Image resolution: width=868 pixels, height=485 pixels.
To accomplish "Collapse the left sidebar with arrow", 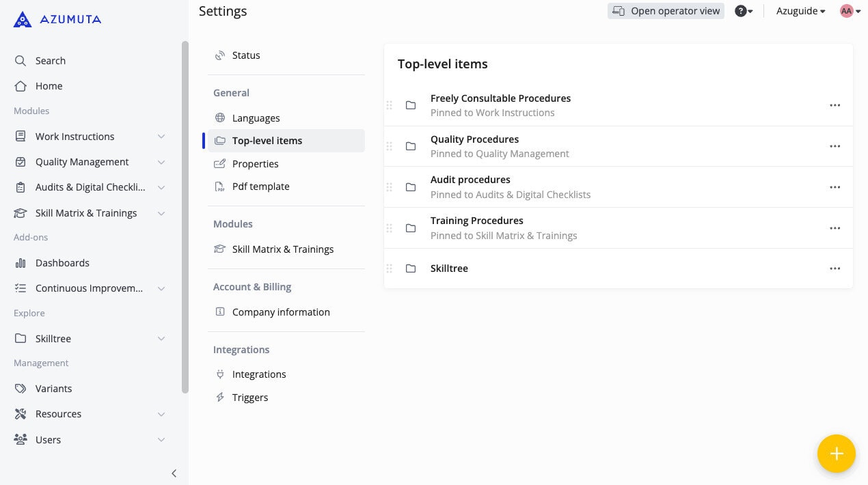I will click(174, 473).
